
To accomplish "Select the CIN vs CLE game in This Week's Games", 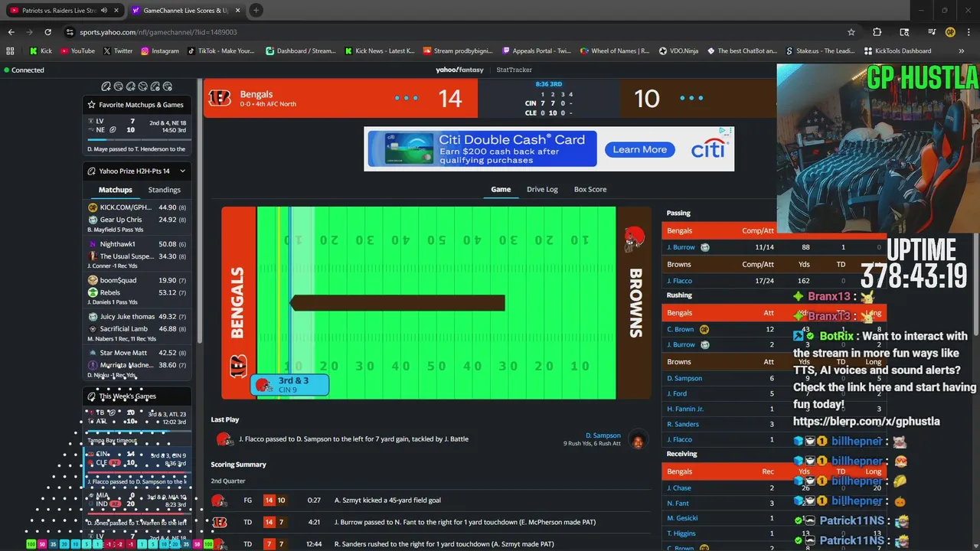I will click(137, 468).
